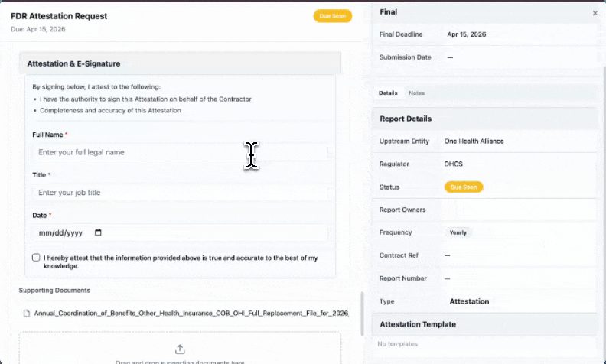Click the Due Soon badge in header

(x=332, y=16)
